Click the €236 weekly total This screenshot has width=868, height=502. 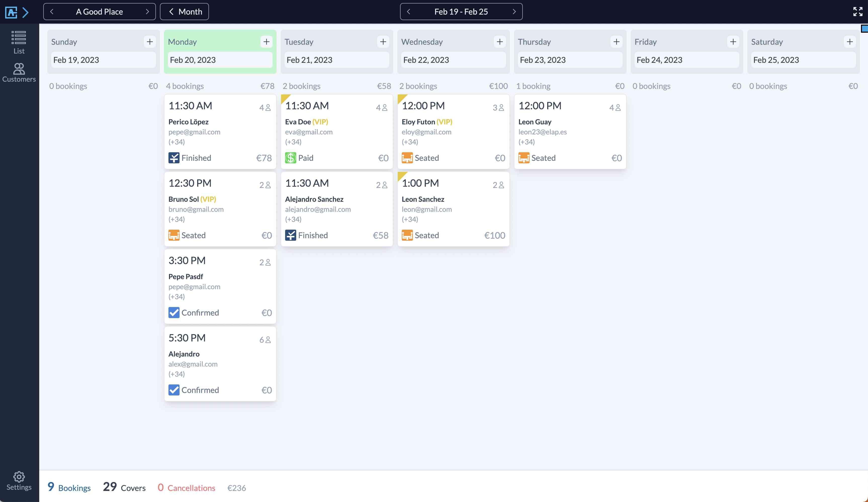[237, 488]
